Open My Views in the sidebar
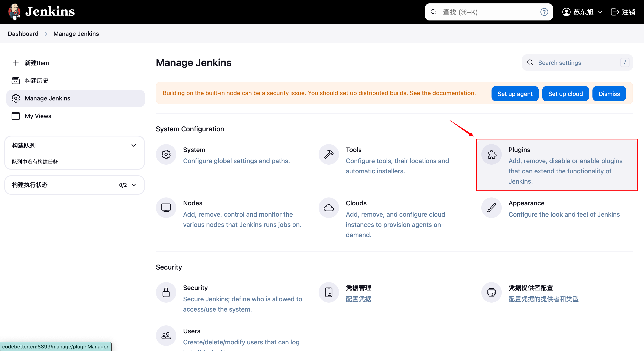The height and width of the screenshot is (351, 644). click(x=76, y=116)
